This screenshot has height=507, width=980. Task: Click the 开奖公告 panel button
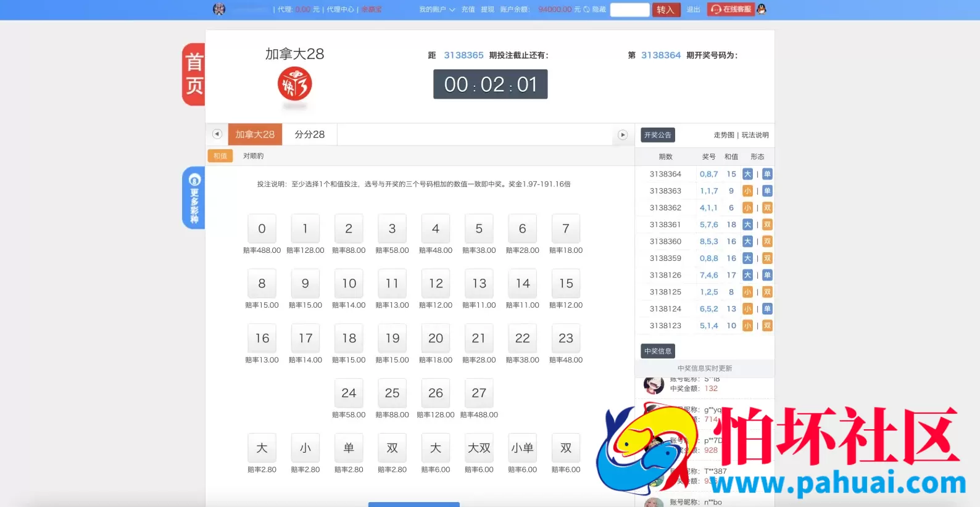pos(658,135)
